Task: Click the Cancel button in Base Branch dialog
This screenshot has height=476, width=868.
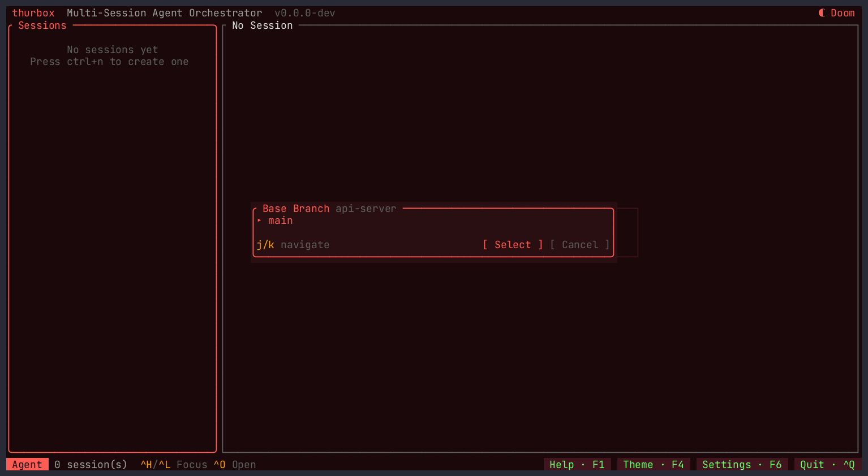Action: 580,245
